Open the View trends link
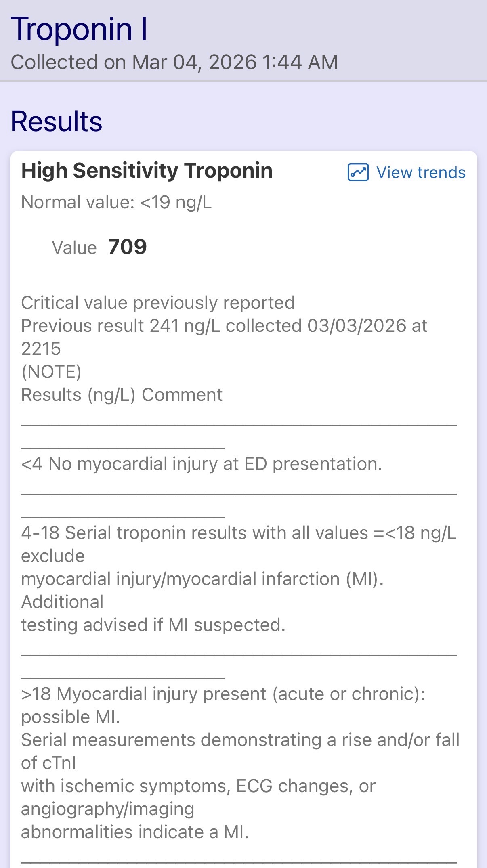The width and height of the screenshot is (487, 868). 420,172
